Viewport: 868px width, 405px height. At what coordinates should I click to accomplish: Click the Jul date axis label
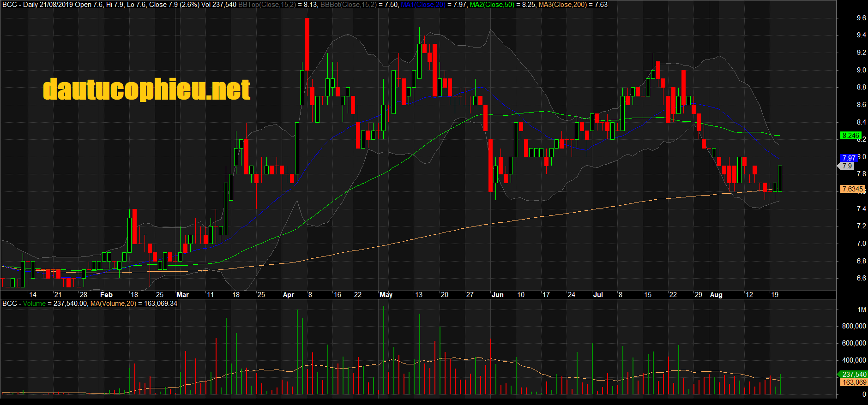[x=598, y=295]
